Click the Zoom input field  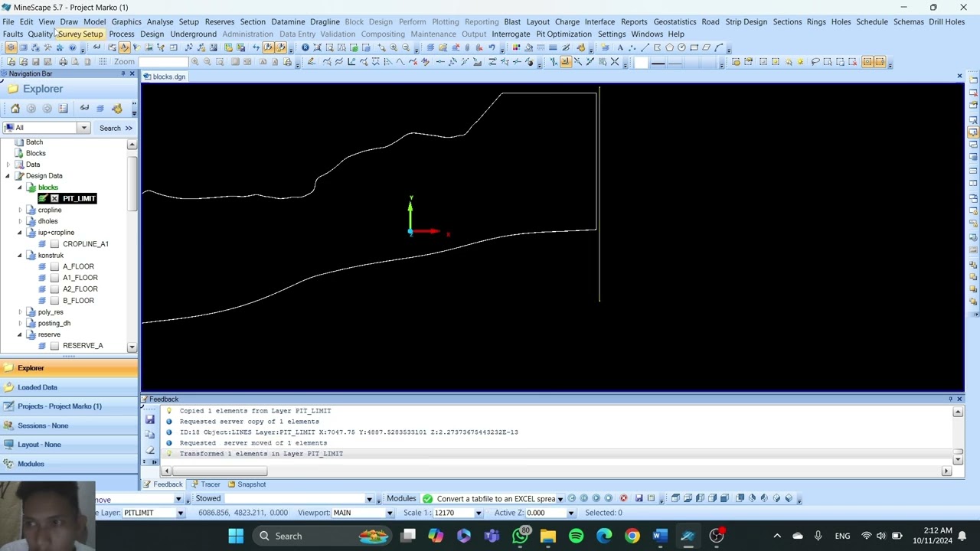pyautogui.click(x=163, y=61)
